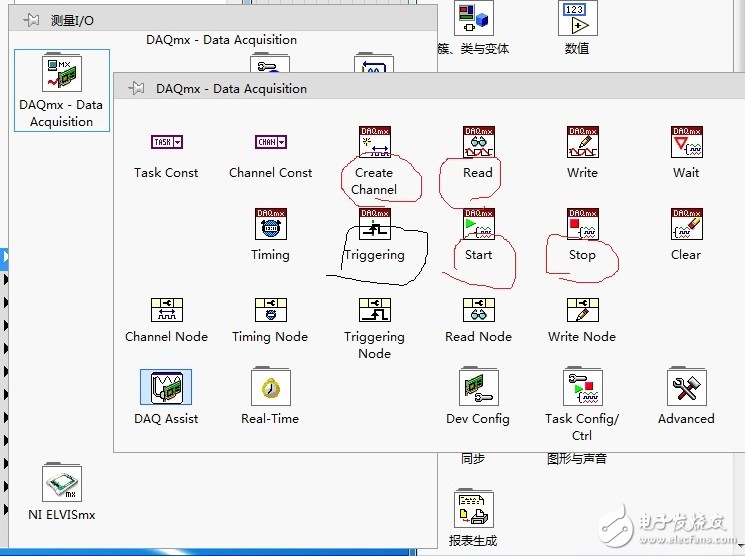This screenshot has width=745, height=556.
Task: Select the DAQmx Channel Const icon
Action: (x=271, y=142)
